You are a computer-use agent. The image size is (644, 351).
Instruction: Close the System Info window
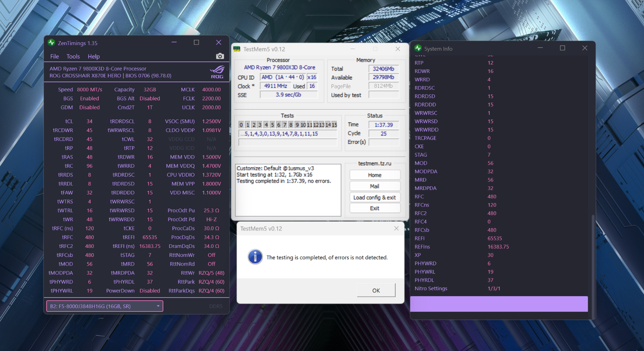click(x=585, y=48)
